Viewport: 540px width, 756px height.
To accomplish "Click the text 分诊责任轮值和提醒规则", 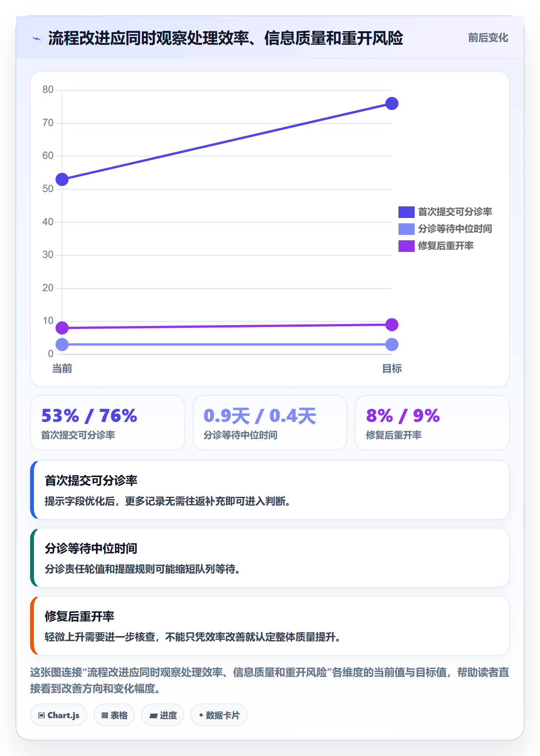I will tap(100, 569).
